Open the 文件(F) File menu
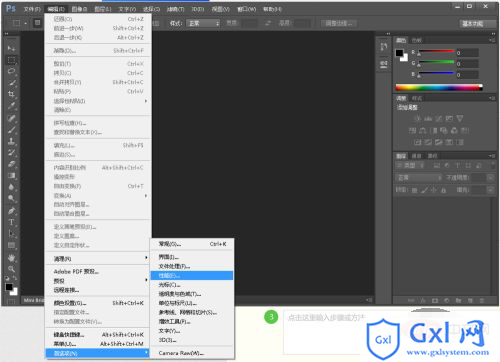This screenshot has height=362, width=500. (x=32, y=9)
